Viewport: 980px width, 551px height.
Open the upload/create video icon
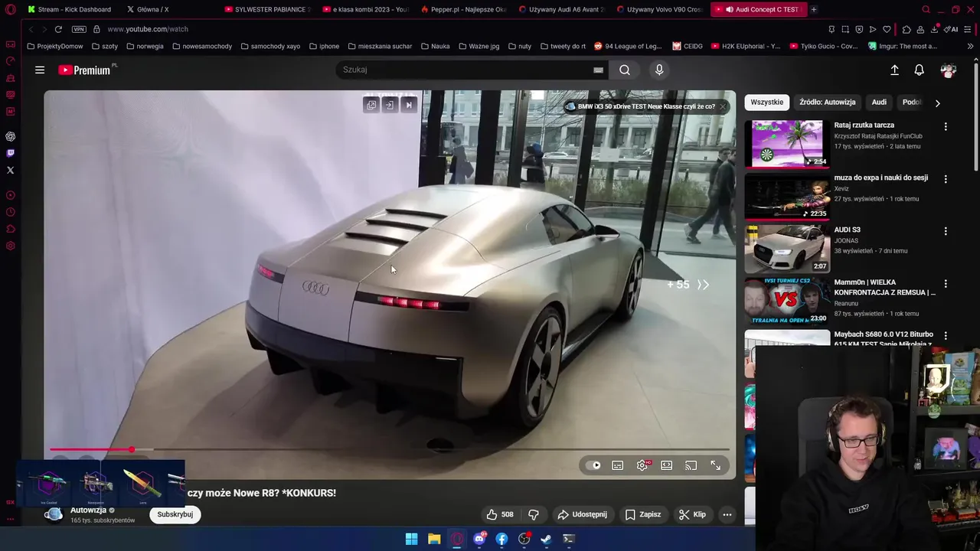tap(894, 70)
